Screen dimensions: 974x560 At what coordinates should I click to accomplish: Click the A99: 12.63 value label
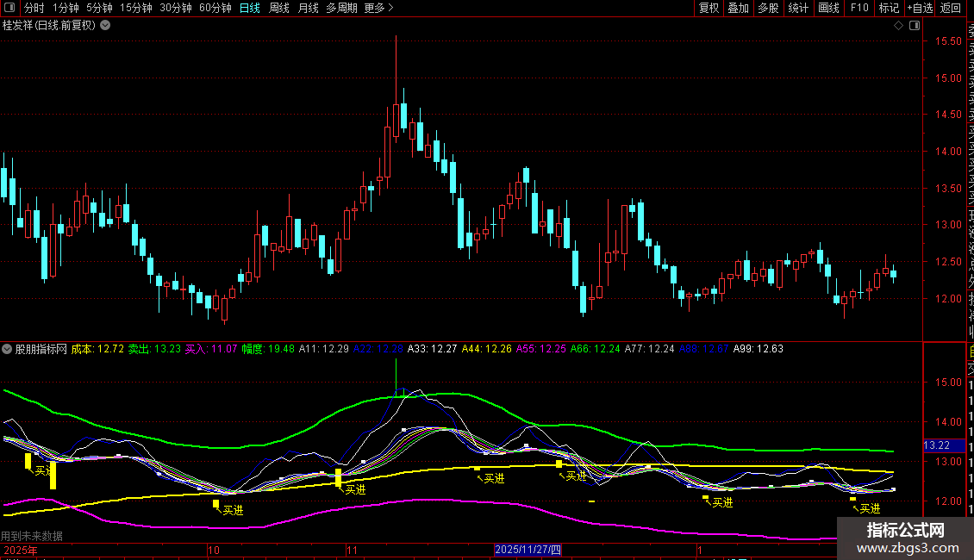pos(759,349)
